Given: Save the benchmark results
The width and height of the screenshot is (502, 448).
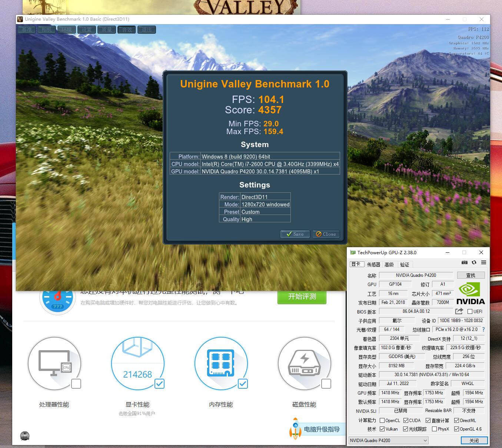Looking at the screenshot, I should pyautogui.click(x=295, y=234).
